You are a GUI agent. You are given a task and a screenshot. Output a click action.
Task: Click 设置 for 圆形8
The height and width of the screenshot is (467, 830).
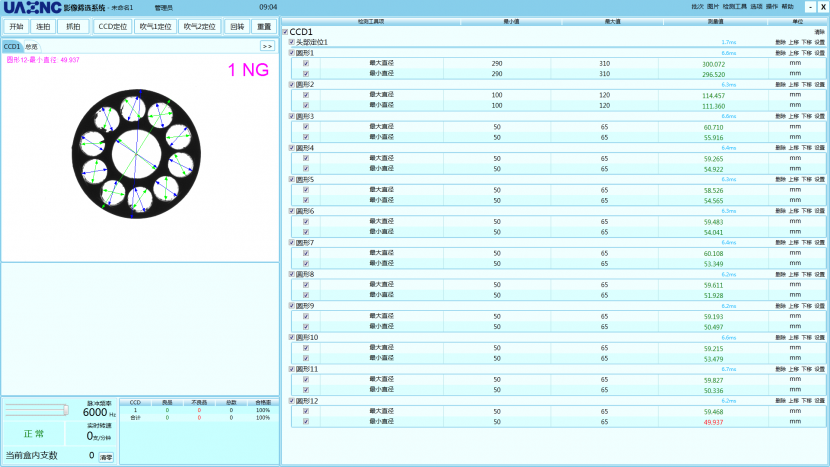(x=819, y=274)
